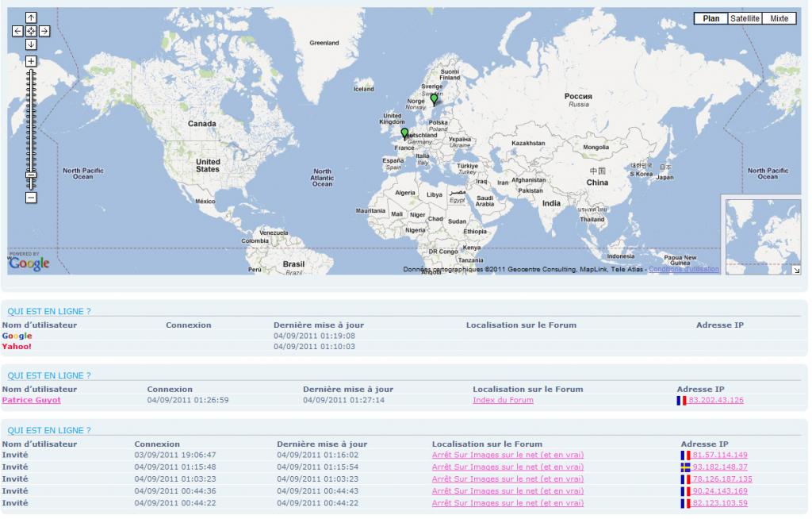Screen dimensions: 812x519
Task: Click the timestamp 04/09/2011 01:10:03
Action: (x=314, y=347)
